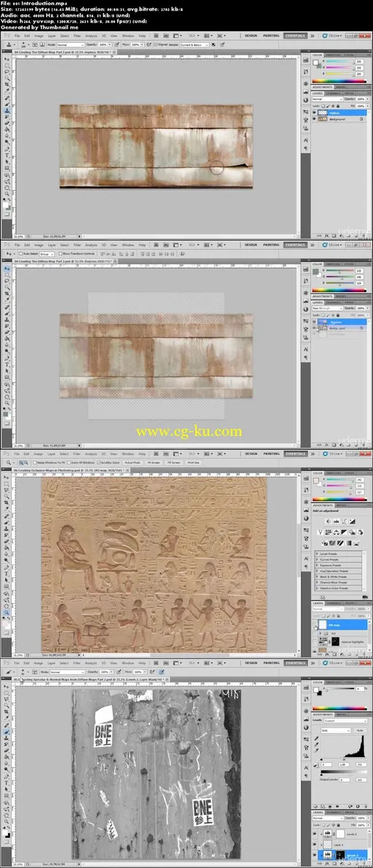Select Brush tool in grayscale wall frame
The height and width of the screenshot is (868, 373).
(6, 731)
